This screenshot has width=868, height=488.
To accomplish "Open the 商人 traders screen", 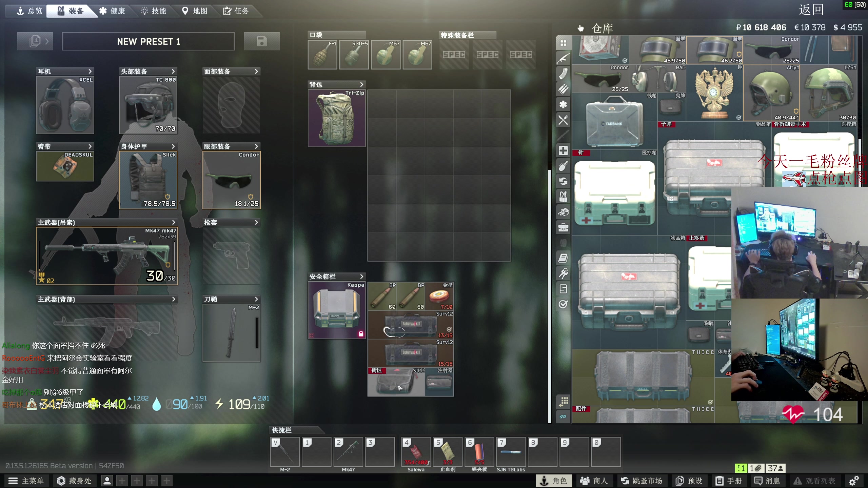I will coord(594,481).
